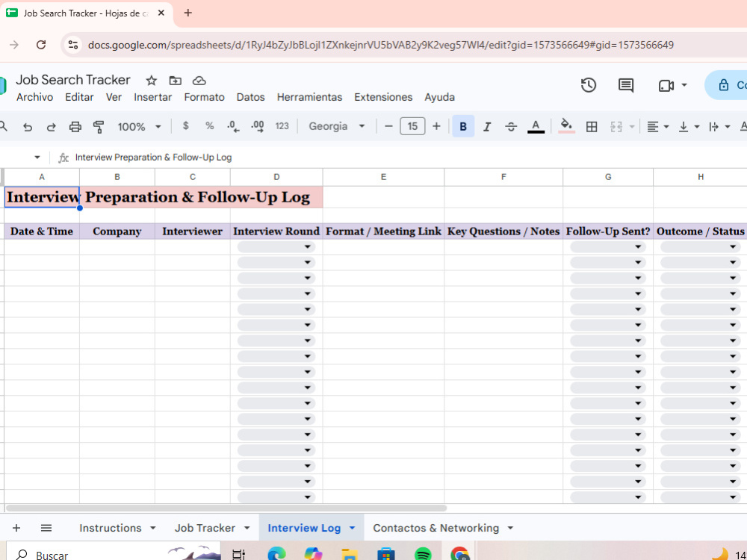The image size is (747, 560).
Task: Open Spotify from the taskbar
Action: [x=423, y=554]
